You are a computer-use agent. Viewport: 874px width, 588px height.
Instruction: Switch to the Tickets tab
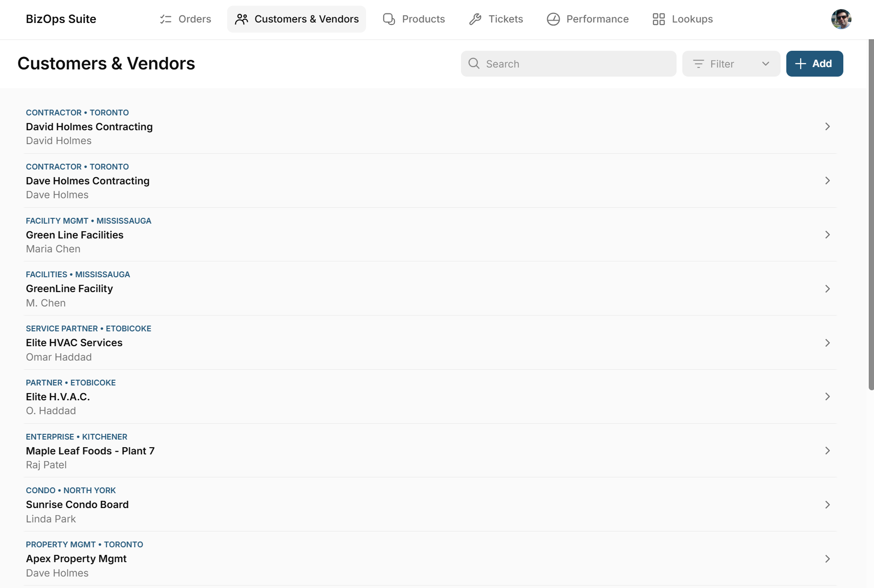pyautogui.click(x=496, y=19)
